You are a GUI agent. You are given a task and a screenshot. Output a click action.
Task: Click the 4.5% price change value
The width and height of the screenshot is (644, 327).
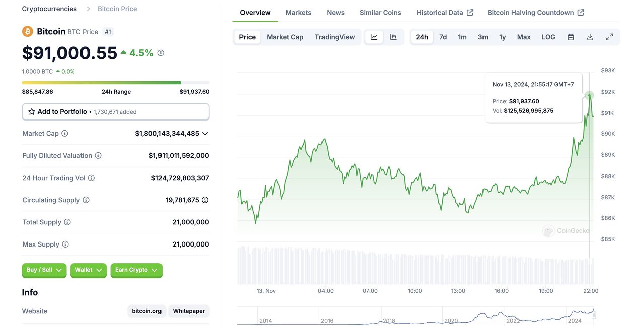[141, 53]
